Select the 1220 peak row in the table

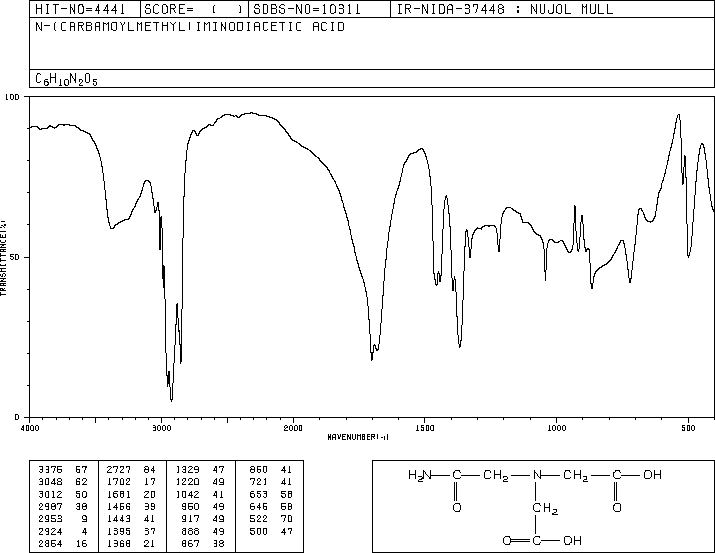[200, 482]
